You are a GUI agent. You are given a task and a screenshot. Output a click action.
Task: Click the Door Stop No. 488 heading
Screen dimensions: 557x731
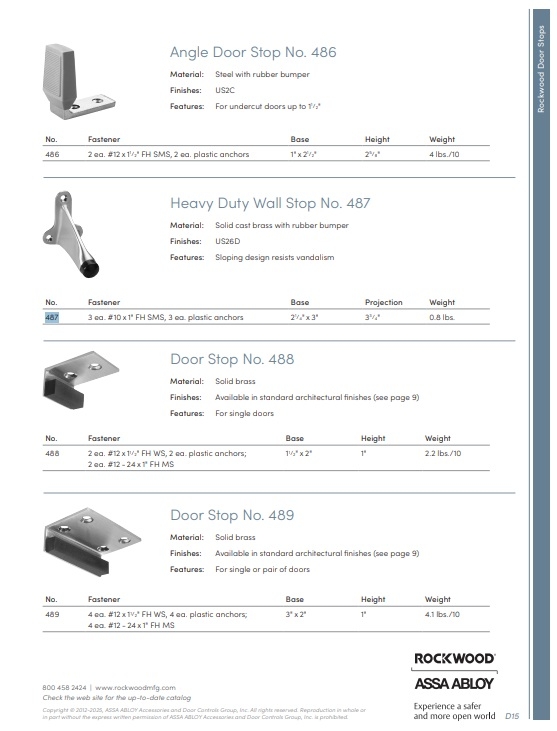pos(232,359)
